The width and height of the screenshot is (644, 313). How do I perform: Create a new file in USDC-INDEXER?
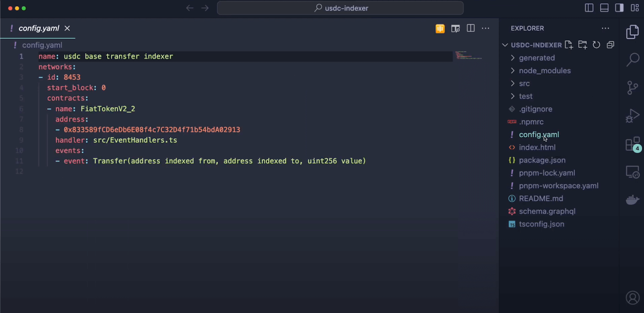point(569,45)
